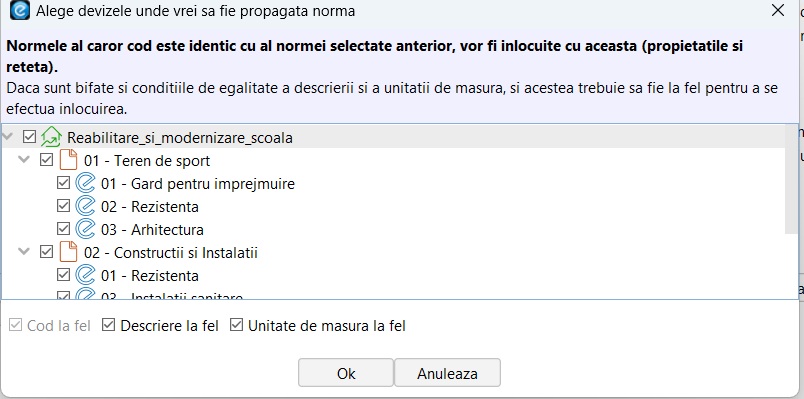Click the estimate icon for 01 - Rezistenta under Constructii
The image size is (804, 399).
point(85,275)
